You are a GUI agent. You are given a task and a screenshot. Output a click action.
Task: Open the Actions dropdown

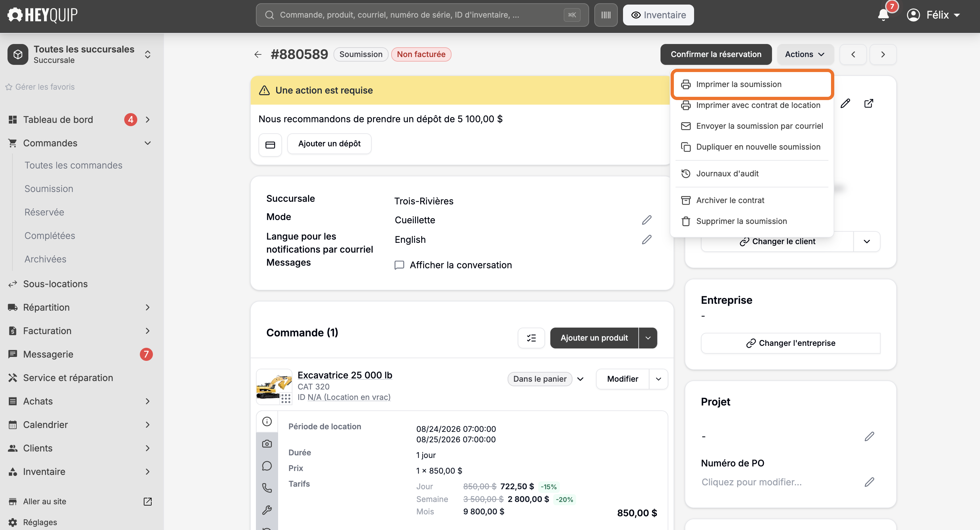805,54
